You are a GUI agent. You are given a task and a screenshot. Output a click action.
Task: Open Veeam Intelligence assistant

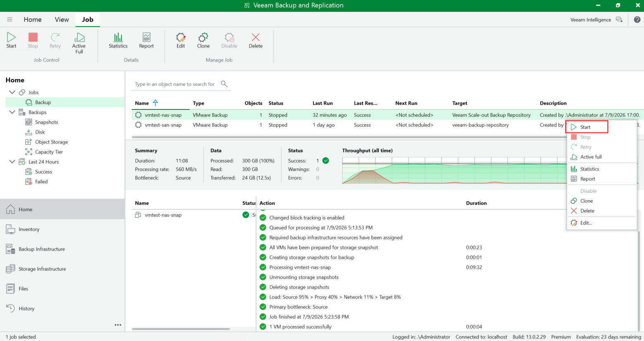[x=596, y=19]
